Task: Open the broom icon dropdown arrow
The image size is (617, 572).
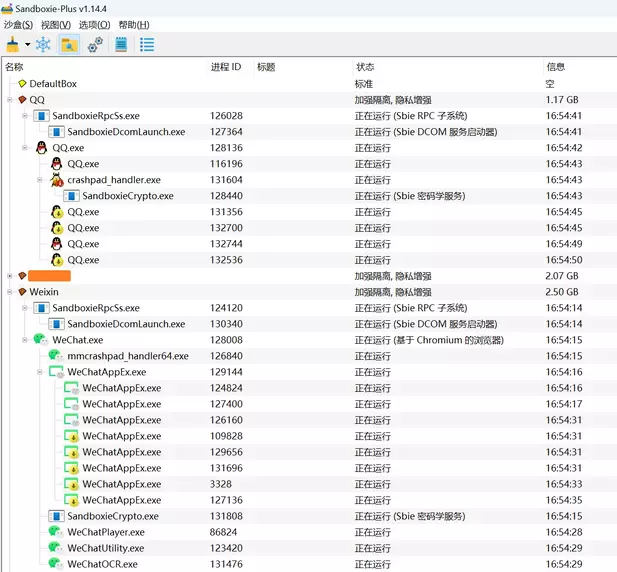Action: click(28, 45)
